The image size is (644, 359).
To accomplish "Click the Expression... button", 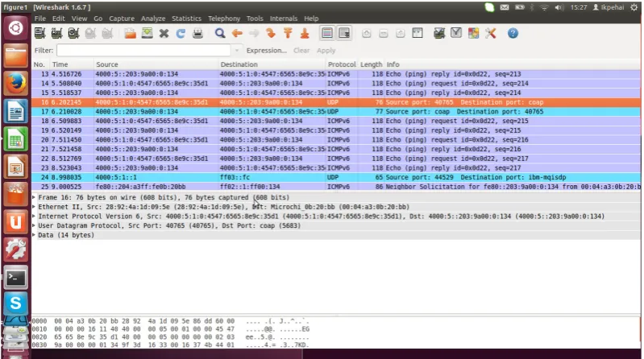I will (267, 51).
